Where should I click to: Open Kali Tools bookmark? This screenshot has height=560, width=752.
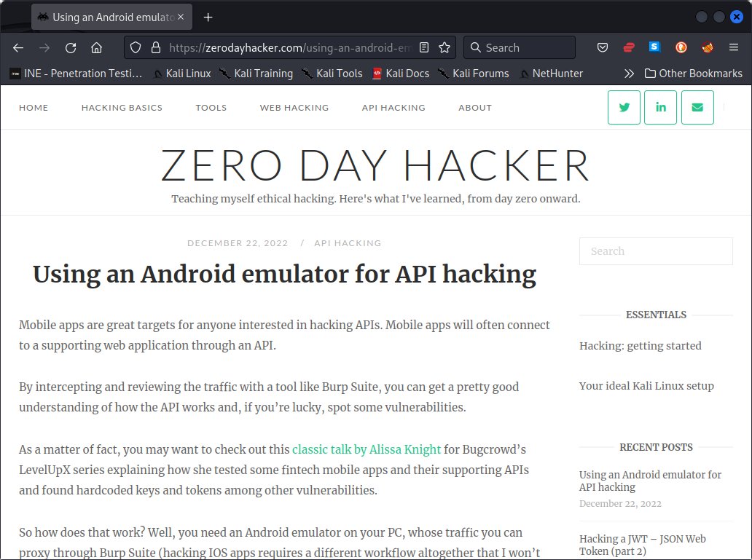(x=332, y=74)
